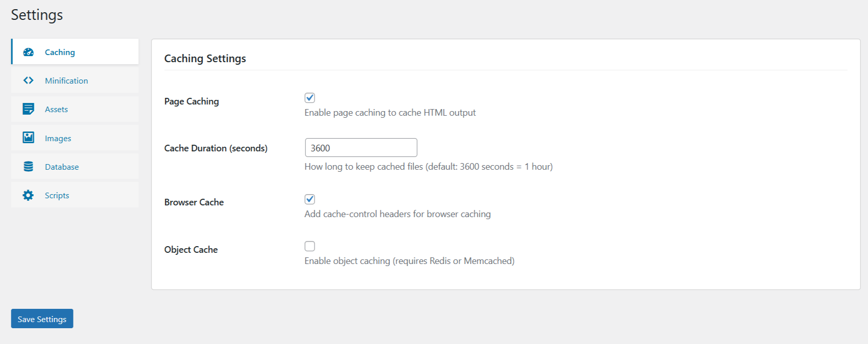Go to the Database tab label

62,167
